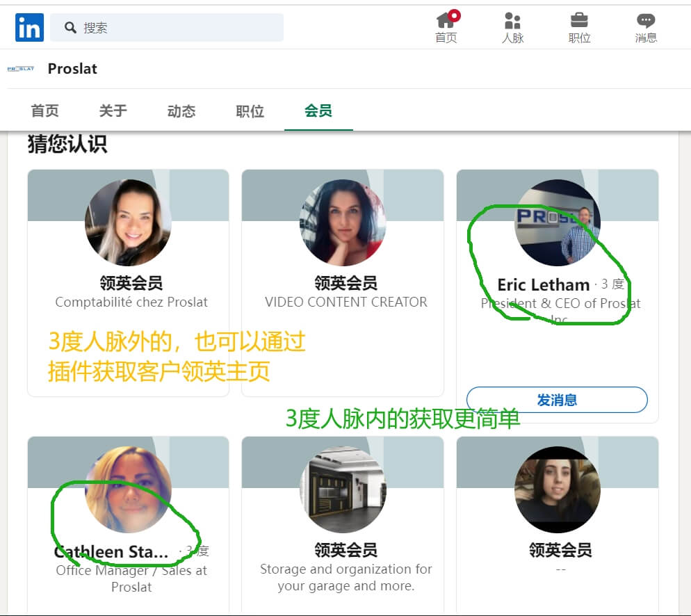Click 领英会员 name above VIDEO CONTENT CREATOR
The height and width of the screenshot is (616, 691).
(x=346, y=283)
